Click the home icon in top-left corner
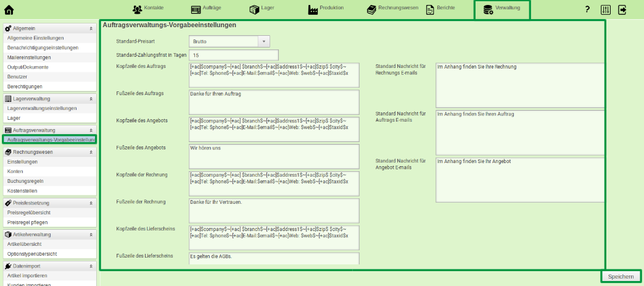Image resolution: width=644 pixels, height=286 pixels. pyautogui.click(x=9, y=10)
